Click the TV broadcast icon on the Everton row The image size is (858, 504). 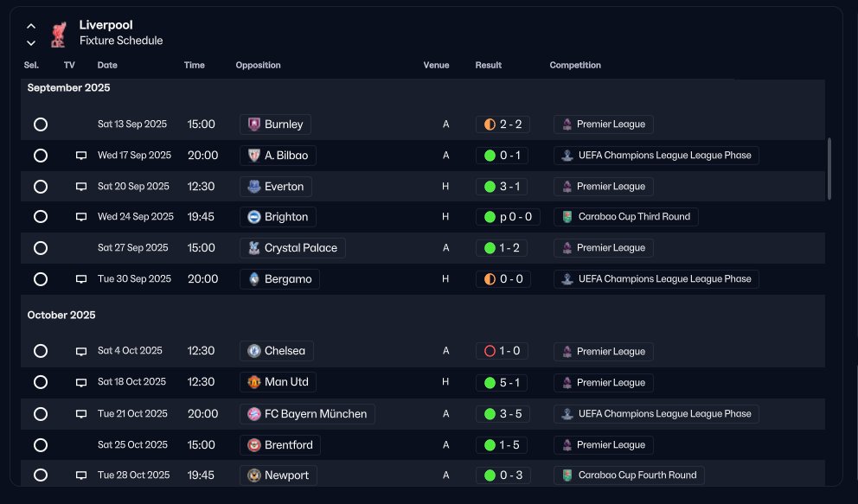pos(81,187)
